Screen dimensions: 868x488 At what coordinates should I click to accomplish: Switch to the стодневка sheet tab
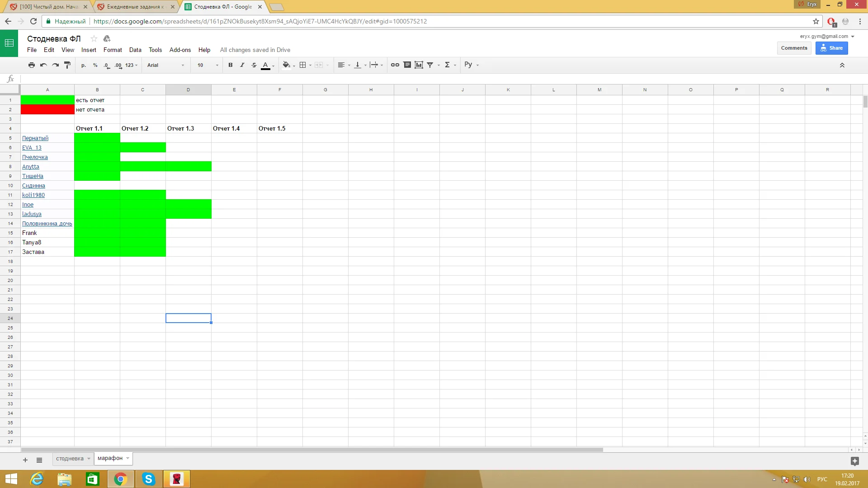click(x=70, y=459)
